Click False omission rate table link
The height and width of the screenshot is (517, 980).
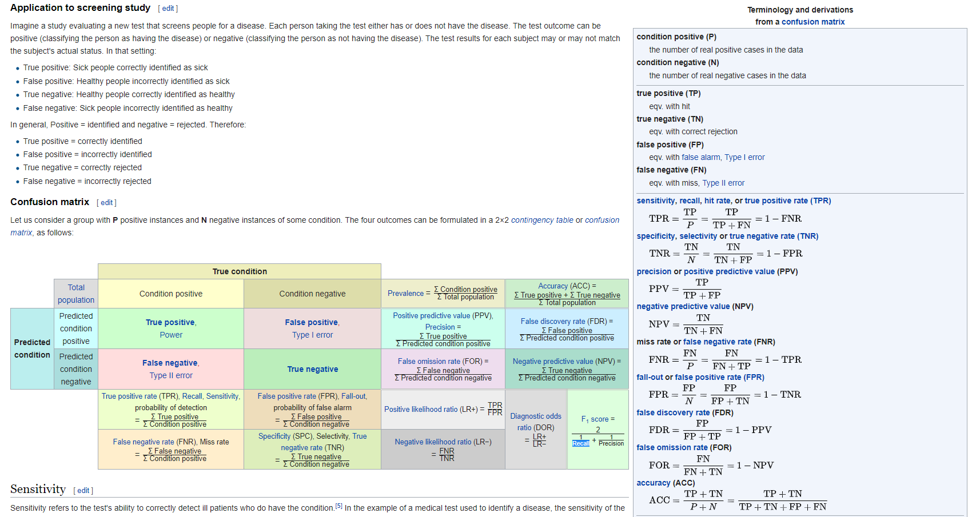(x=430, y=361)
